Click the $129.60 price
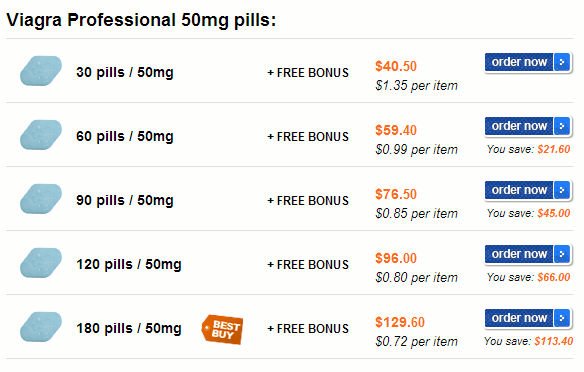This screenshot has height=372, width=584. tap(400, 322)
